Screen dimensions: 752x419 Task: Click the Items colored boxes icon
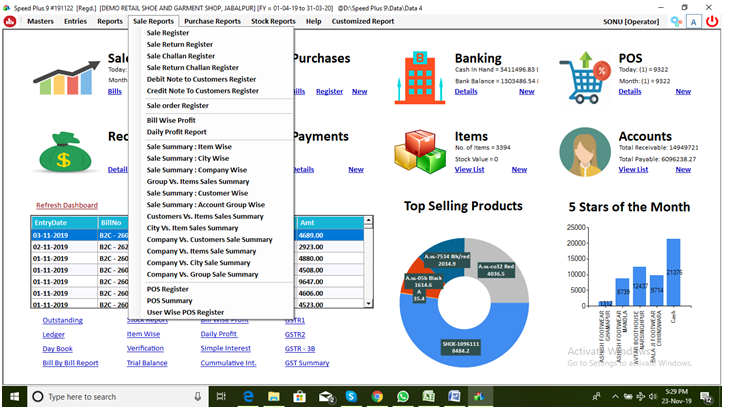[420, 151]
